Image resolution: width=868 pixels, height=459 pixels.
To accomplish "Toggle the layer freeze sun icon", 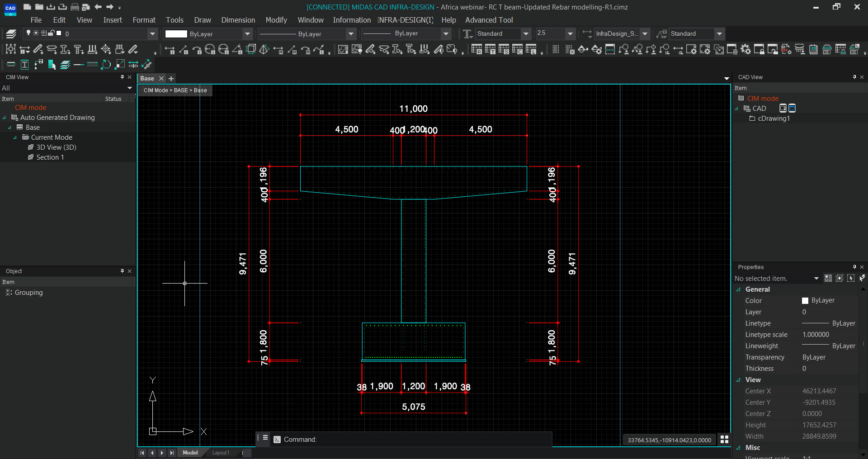I will pyautogui.click(x=36, y=33).
